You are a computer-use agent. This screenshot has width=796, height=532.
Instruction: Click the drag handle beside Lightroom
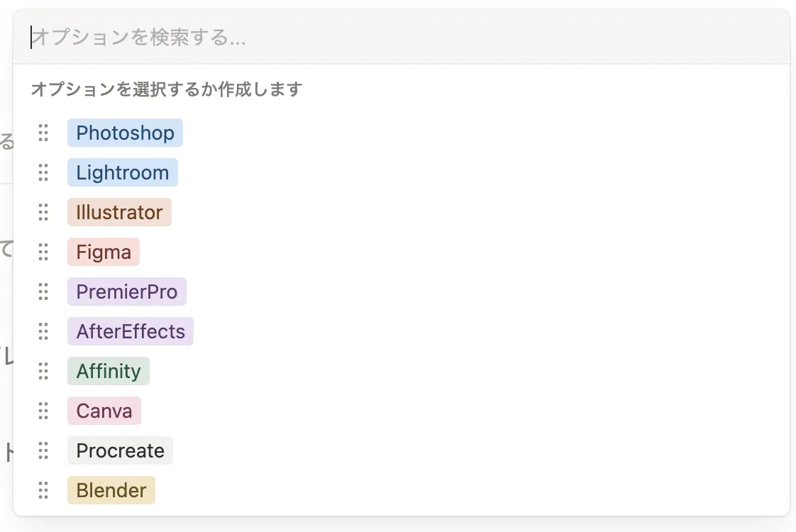point(43,172)
